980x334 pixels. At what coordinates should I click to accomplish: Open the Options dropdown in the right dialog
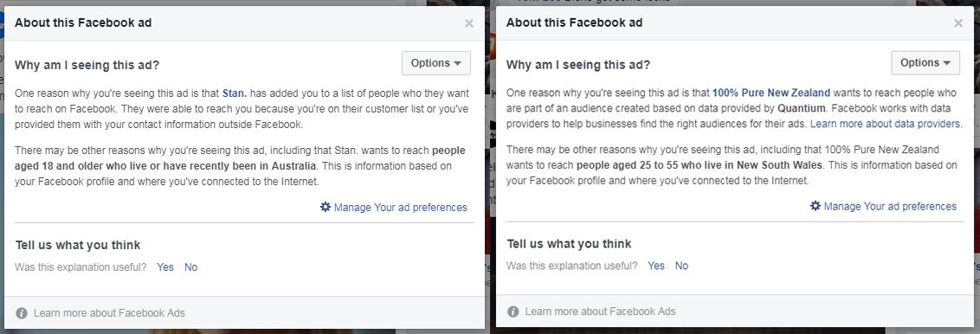tap(925, 62)
